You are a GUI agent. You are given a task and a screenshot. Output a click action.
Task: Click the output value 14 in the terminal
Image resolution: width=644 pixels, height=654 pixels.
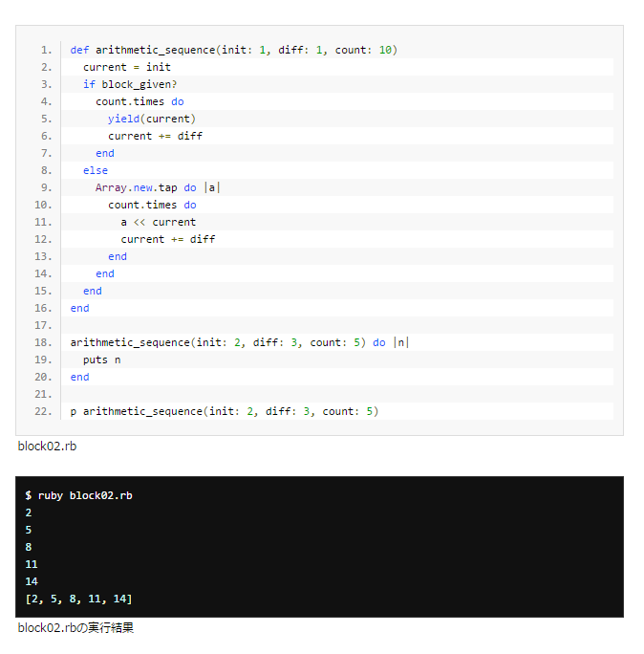point(32,581)
